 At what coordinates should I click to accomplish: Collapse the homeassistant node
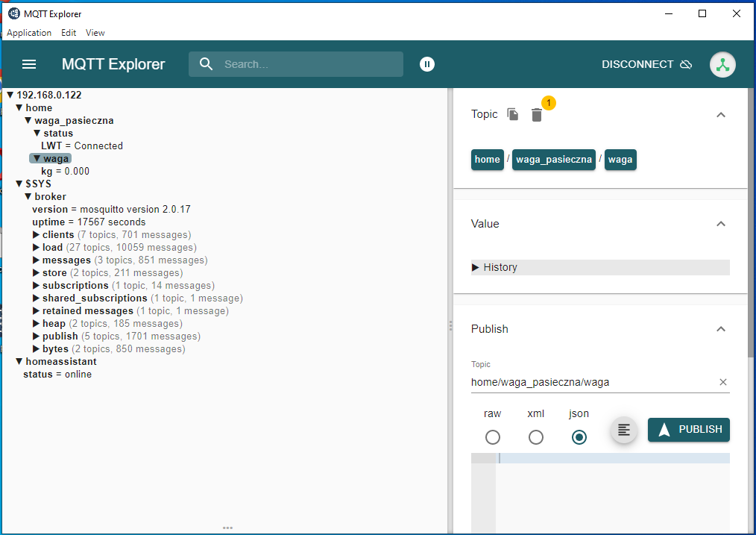[x=19, y=361]
